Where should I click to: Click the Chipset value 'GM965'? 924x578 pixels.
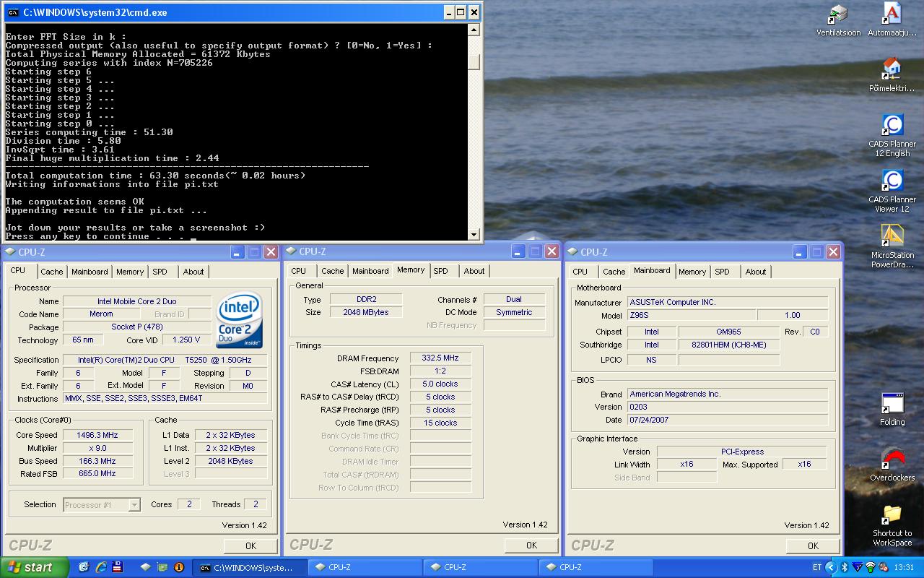click(728, 332)
